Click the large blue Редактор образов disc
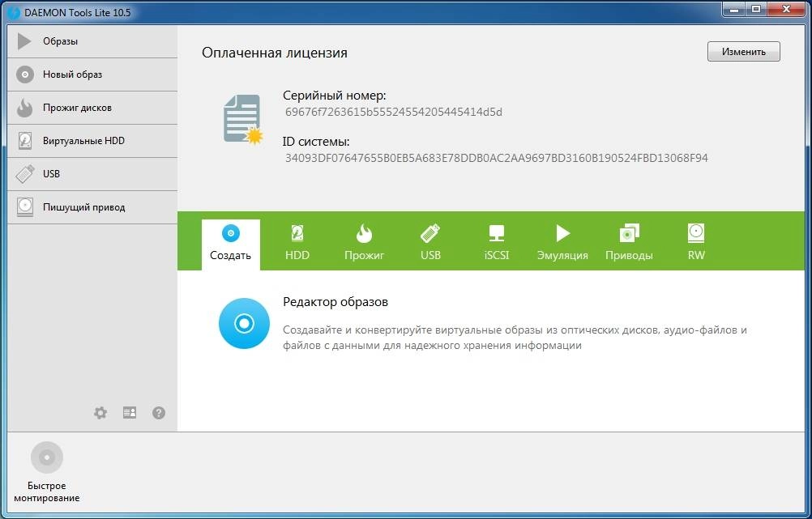Screen dimensions: 812x519 (x=244, y=323)
